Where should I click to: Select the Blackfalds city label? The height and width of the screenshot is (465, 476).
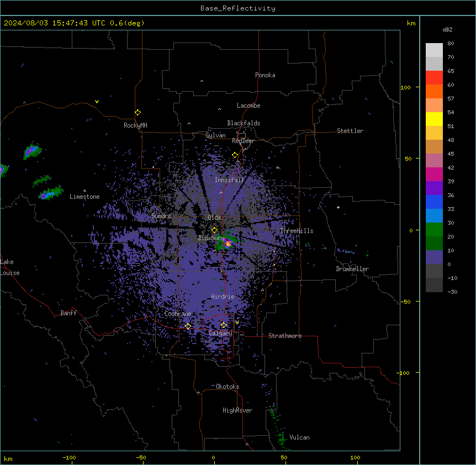(244, 123)
